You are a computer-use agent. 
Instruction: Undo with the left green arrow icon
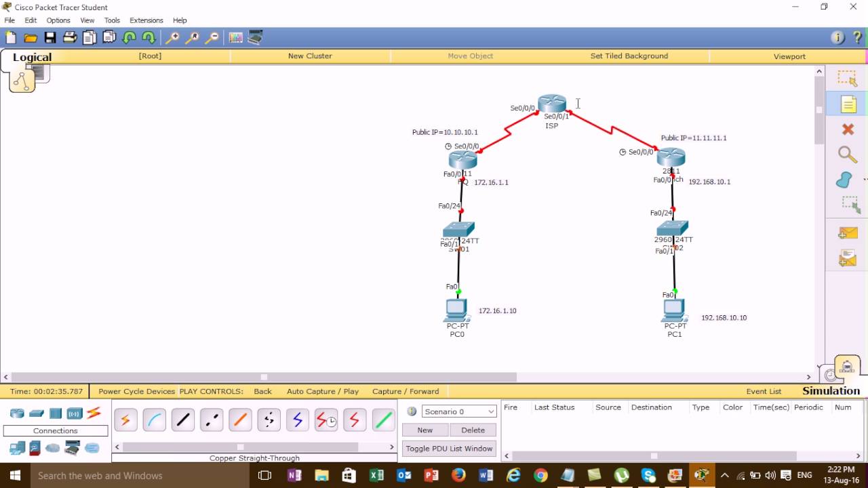point(129,38)
